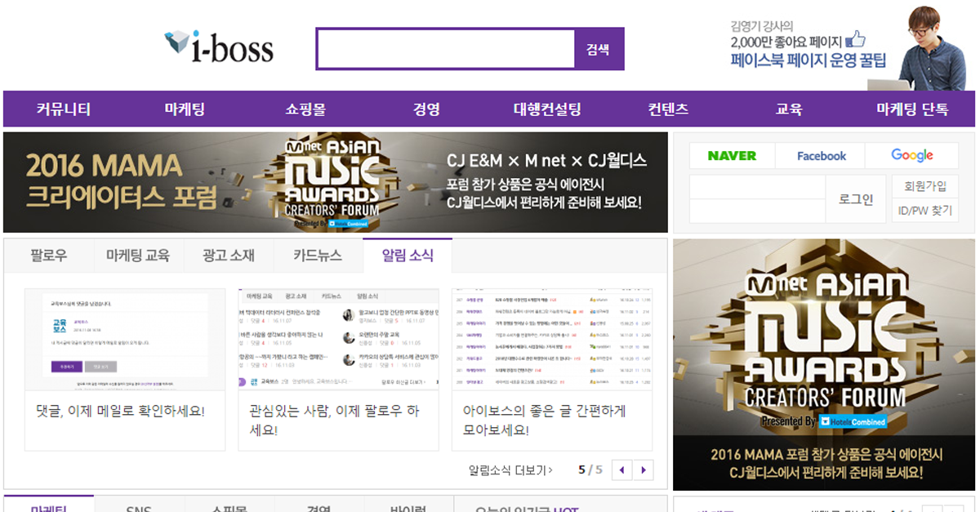
Task: Switch to the 카드뉴스 tab
Action: [x=318, y=255]
